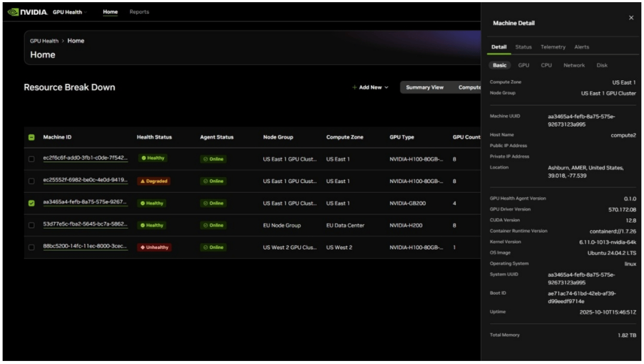Viewport: 644px width, 364px height.
Task: Click the Ashburn, AMER location value
Action: click(x=586, y=172)
